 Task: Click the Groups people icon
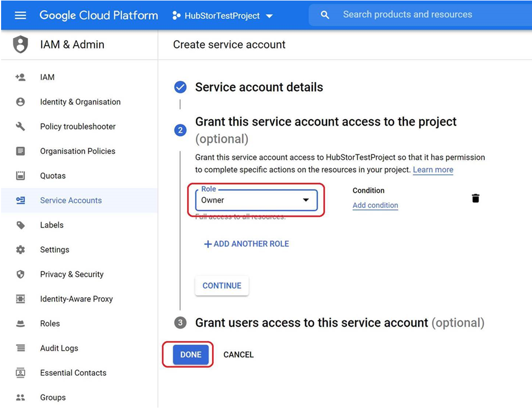tap(20, 397)
